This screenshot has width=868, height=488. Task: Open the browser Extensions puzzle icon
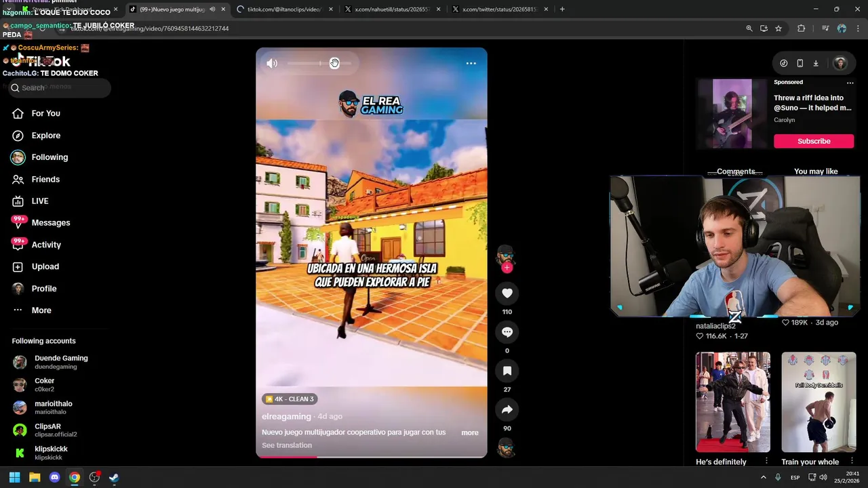pos(802,28)
